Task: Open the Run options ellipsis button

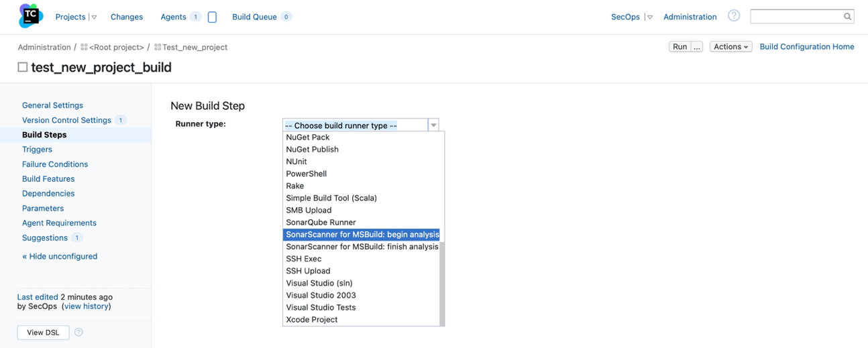Action: pos(697,46)
